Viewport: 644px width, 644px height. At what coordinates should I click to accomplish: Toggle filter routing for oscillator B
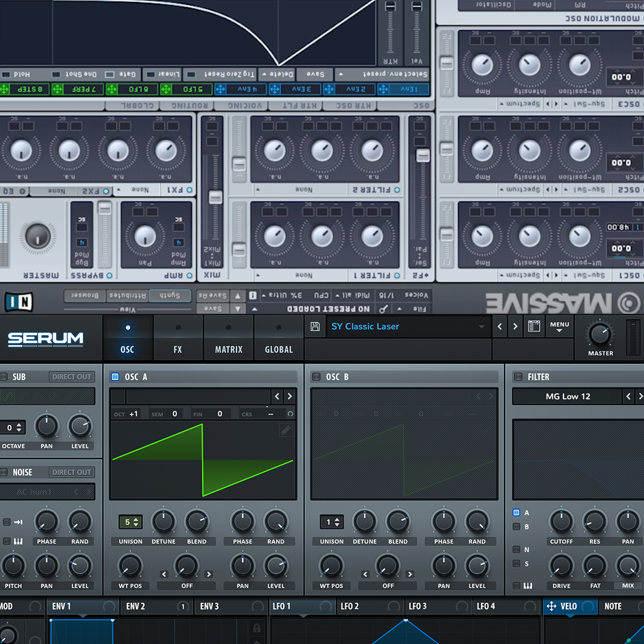(x=516, y=527)
